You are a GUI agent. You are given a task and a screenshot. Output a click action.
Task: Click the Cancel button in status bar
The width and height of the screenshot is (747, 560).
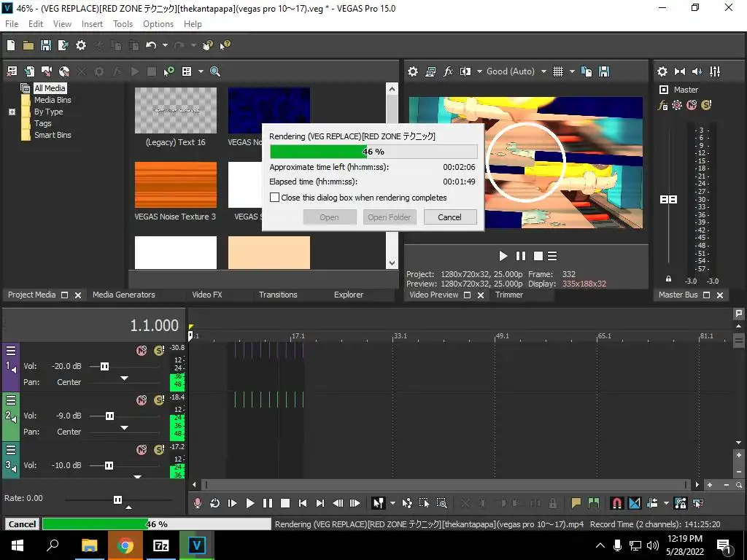22,524
